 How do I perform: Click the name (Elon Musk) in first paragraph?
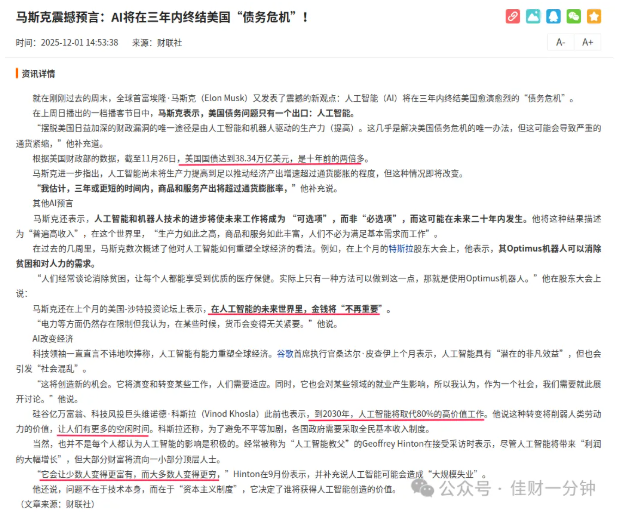(x=224, y=98)
